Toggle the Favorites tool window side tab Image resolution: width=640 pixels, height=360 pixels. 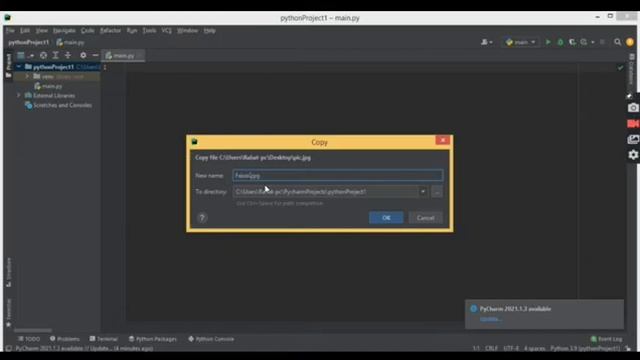point(9,313)
